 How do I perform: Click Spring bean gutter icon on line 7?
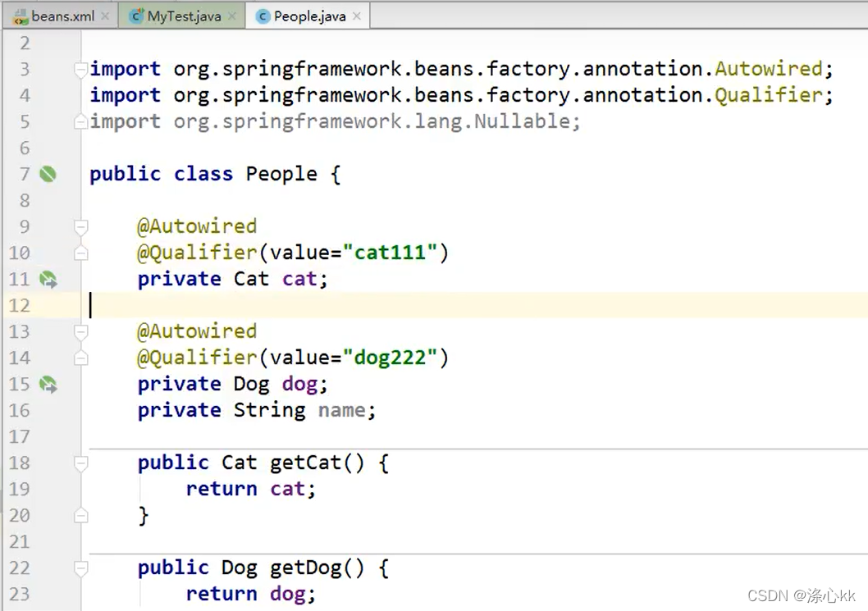tap(48, 174)
